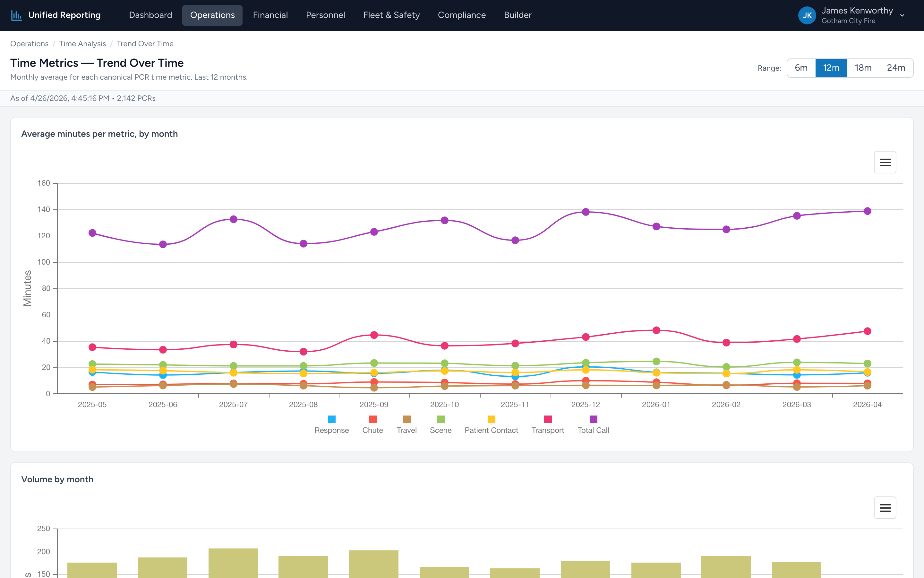The height and width of the screenshot is (578, 924).
Task: Click the Time Analysis breadcrumb link
Action: [x=82, y=44]
